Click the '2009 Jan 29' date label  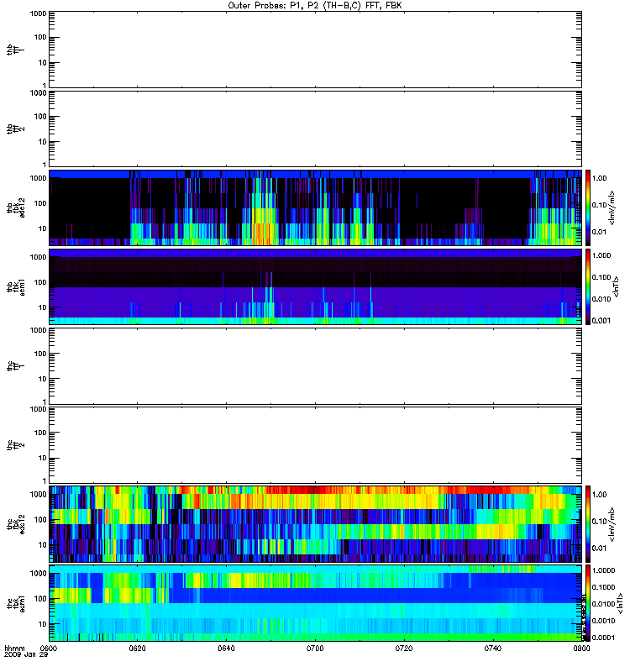[26, 654]
